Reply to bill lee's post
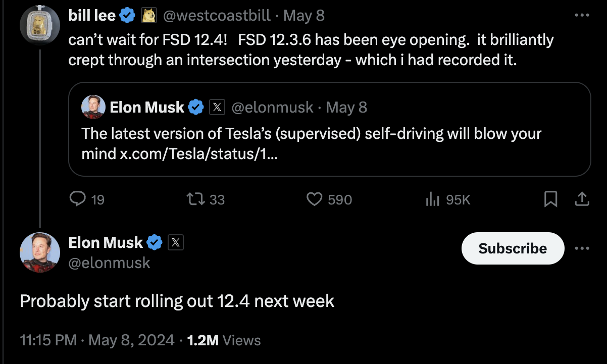Image resolution: width=607 pixels, height=364 pixels. tap(77, 200)
